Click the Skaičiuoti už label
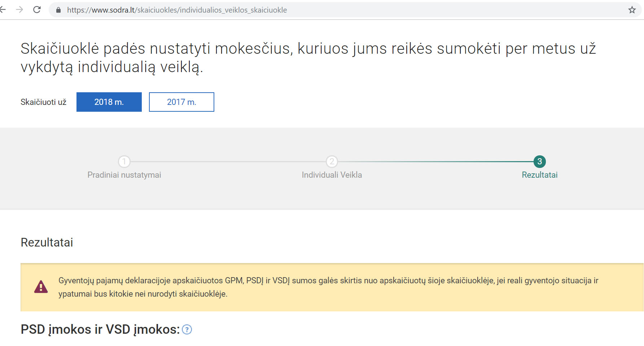The width and height of the screenshot is (644, 346). pos(44,102)
